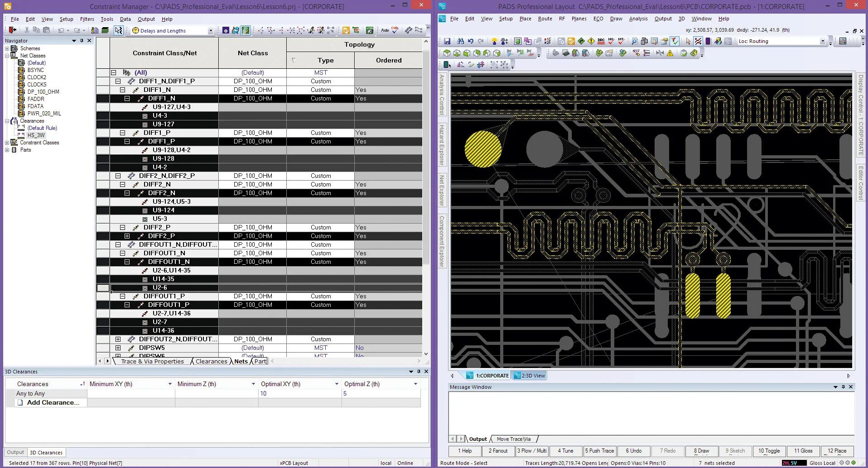Expand the Constraint Classes node in Navigator
This screenshot has height=468, width=868.
point(7,143)
